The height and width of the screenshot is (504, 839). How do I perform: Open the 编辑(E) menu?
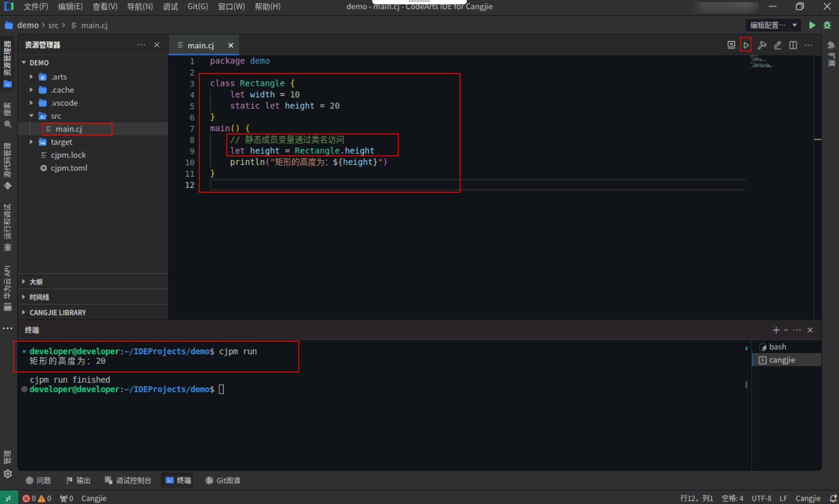(x=70, y=7)
